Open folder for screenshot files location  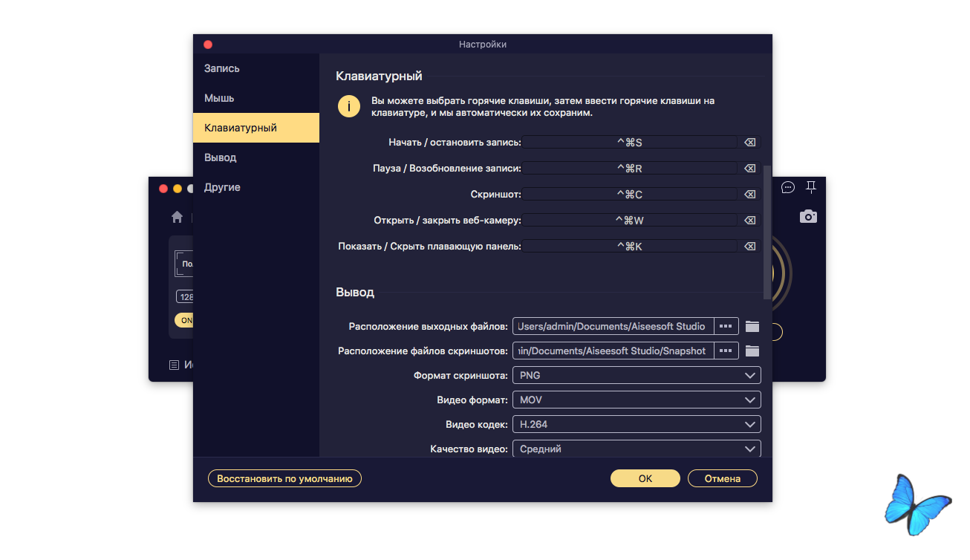click(752, 351)
